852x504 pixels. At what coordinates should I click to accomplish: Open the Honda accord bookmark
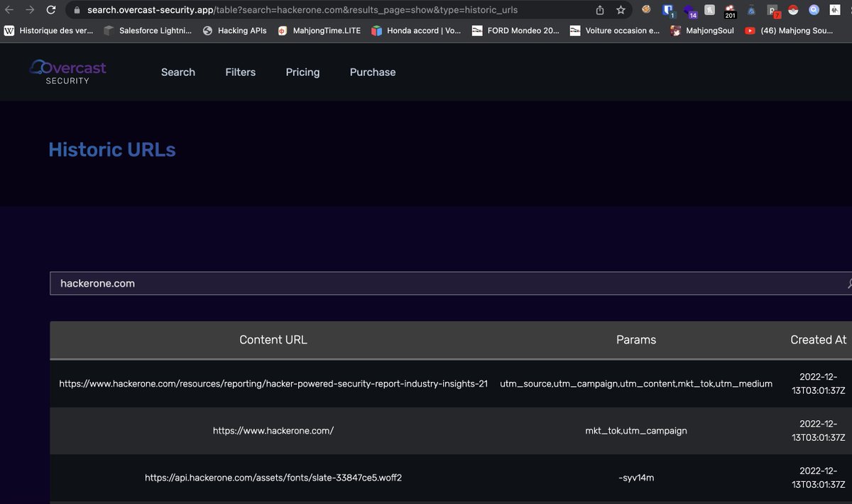coord(416,31)
